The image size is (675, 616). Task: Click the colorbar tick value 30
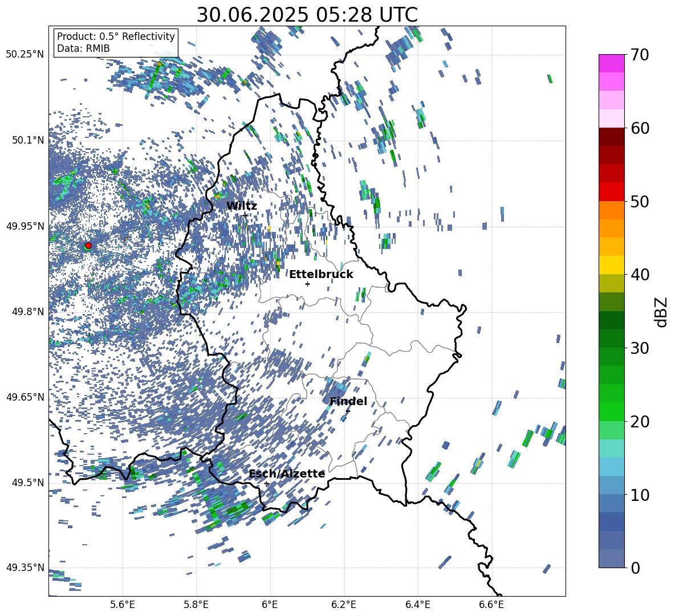click(x=640, y=348)
